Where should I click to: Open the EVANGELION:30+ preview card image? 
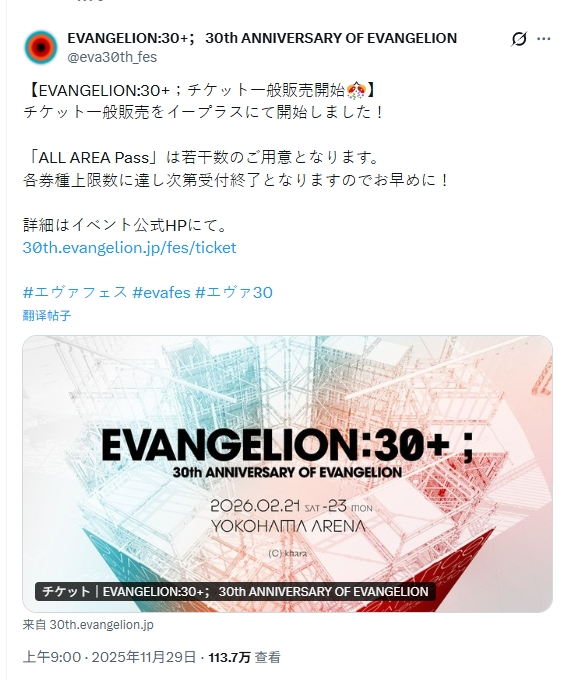point(287,474)
